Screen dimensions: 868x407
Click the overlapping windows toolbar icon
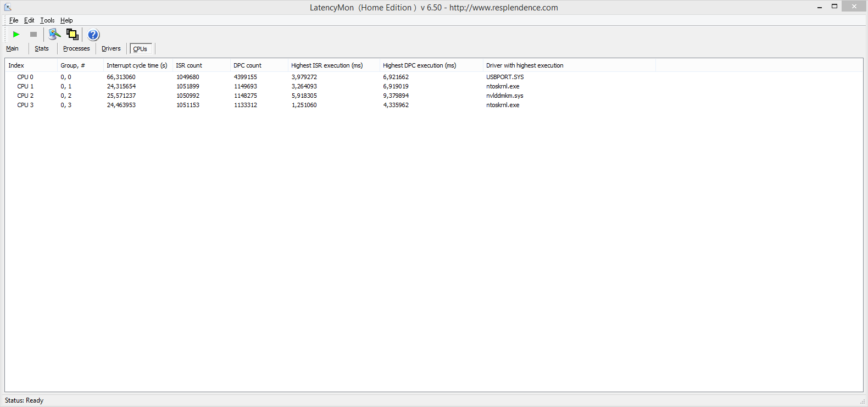pyautogui.click(x=73, y=34)
